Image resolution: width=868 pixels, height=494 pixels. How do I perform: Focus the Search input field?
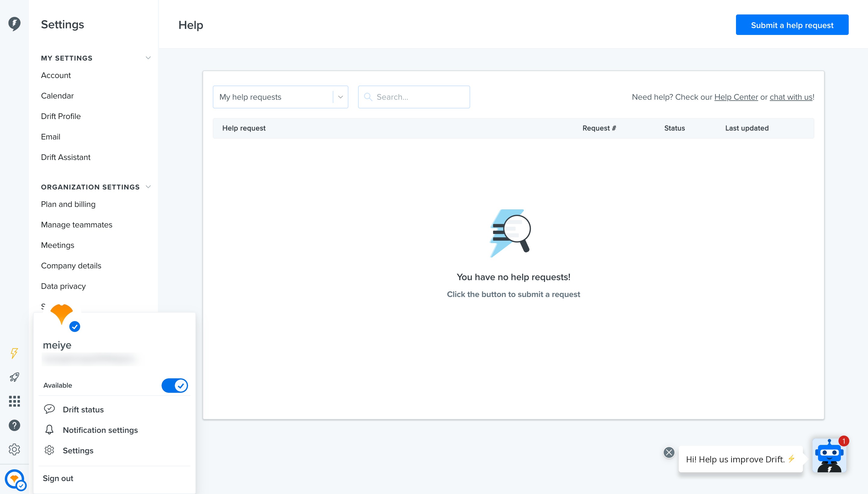[414, 97]
